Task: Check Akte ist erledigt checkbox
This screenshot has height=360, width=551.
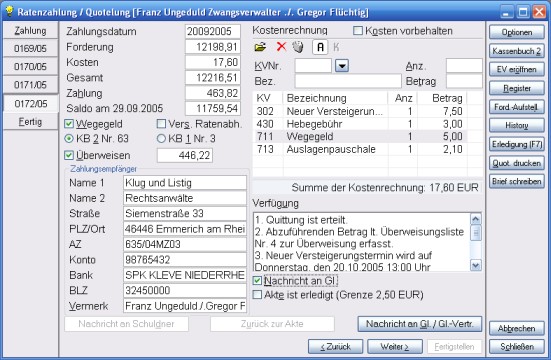Action: 257,295
